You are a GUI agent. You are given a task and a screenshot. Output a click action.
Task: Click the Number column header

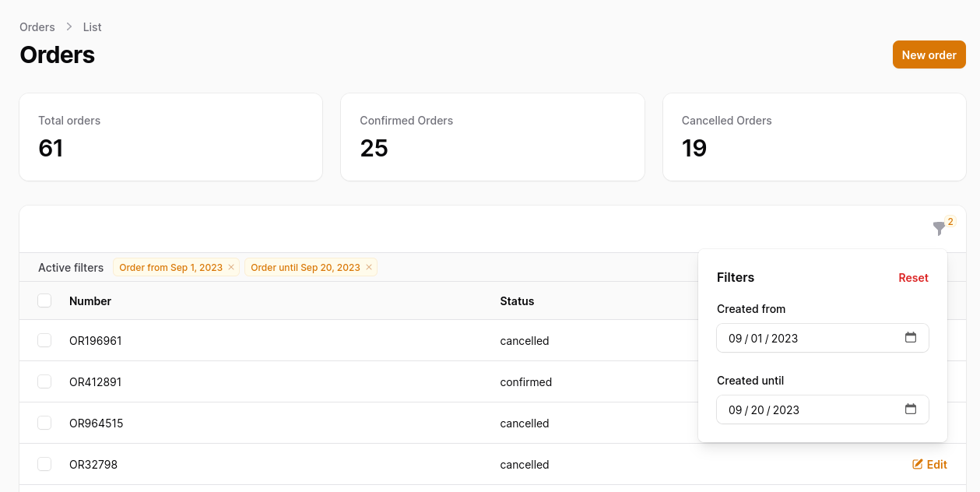(x=90, y=301)
